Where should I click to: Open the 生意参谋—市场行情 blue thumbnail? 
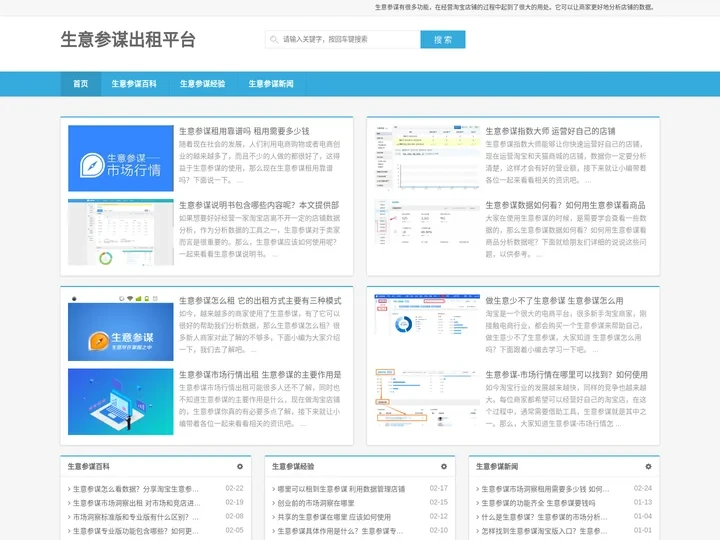pos(121,158)
